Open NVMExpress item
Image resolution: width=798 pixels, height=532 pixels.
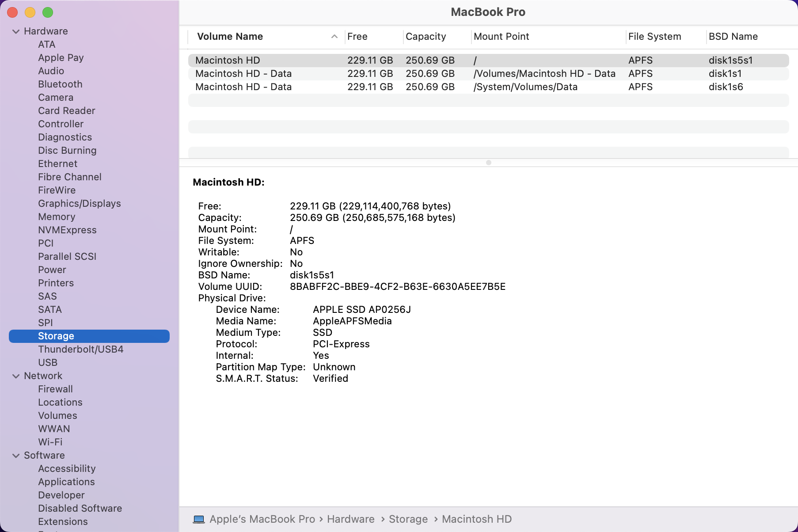pos(67,230)
